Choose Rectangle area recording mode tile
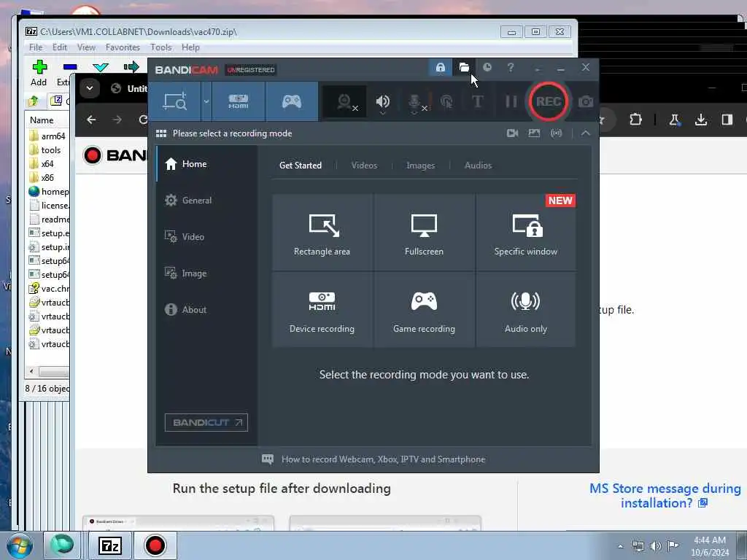747x560 pixels. pos(322,233)
